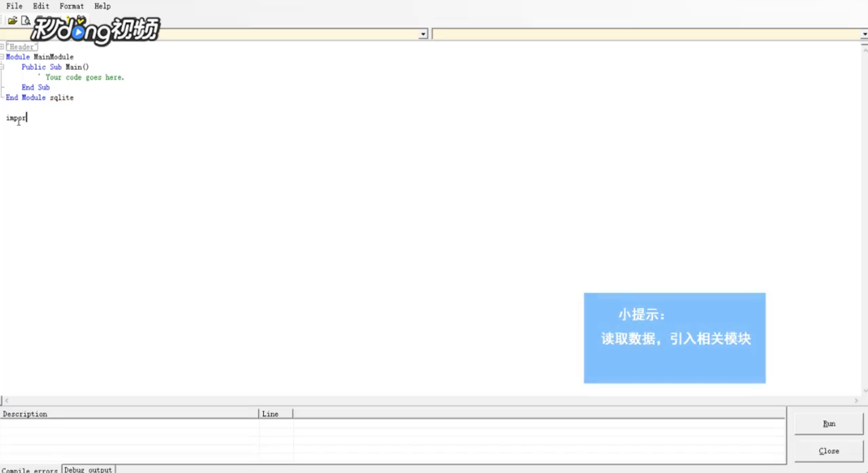Expand the collapsed Header region
Image resolution: width=868 pixels, height=473 pixels.
coord(2,46)
